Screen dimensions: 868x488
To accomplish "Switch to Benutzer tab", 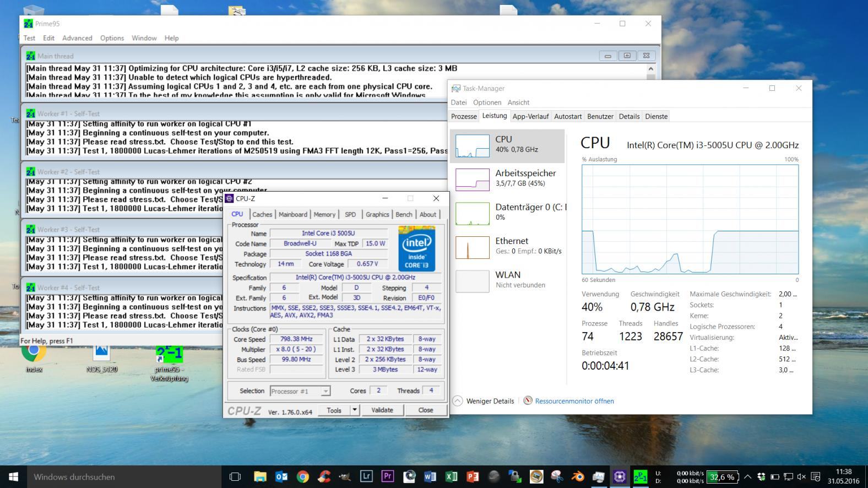I will click(x=600, y=116).
